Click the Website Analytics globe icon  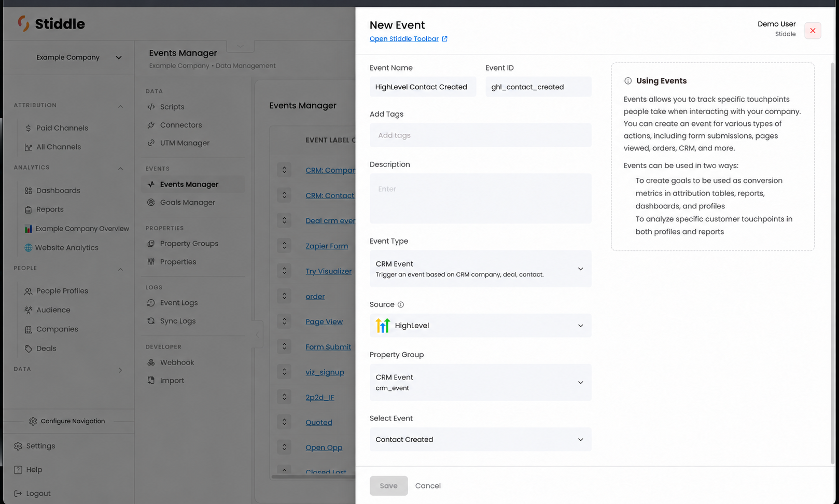pyautogui.click(x=29, y=248)
